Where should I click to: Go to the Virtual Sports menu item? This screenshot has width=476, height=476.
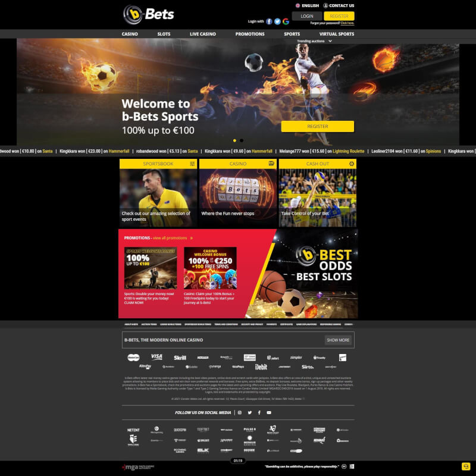click(x=336, y=34)
